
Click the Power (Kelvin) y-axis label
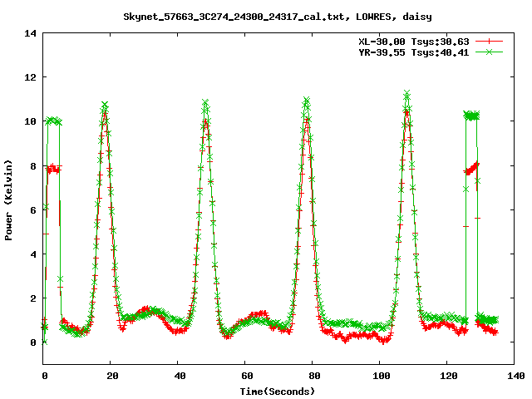(x=8, y=199)
